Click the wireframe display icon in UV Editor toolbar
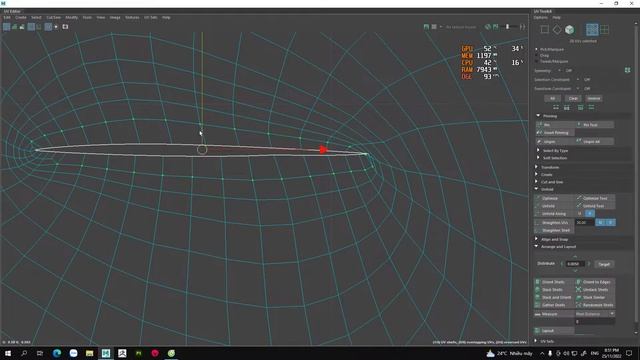 7,27
